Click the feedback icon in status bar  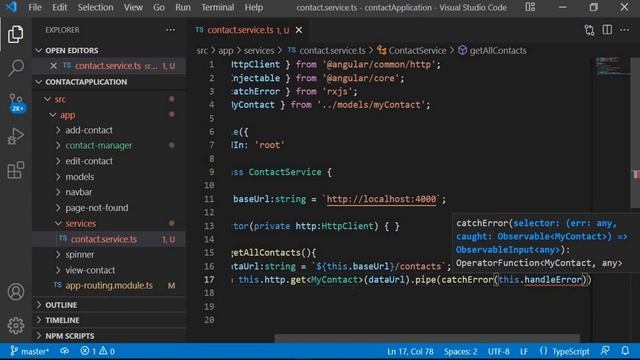coord(605,351)
